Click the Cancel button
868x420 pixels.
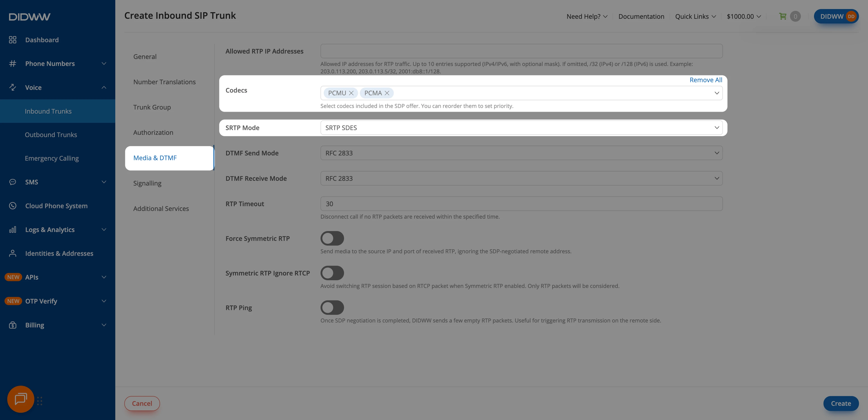[x=142, y=403]
